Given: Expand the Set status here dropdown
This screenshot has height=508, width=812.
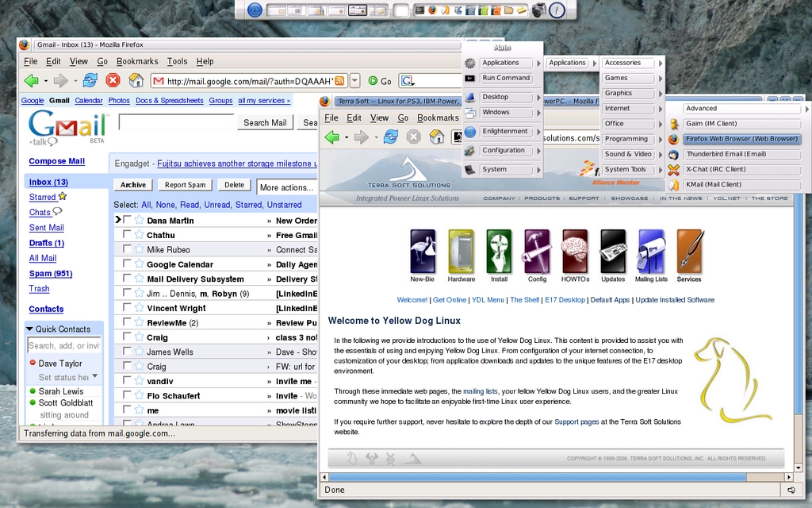Looking at the screenshot, I should tap(95, 376).
